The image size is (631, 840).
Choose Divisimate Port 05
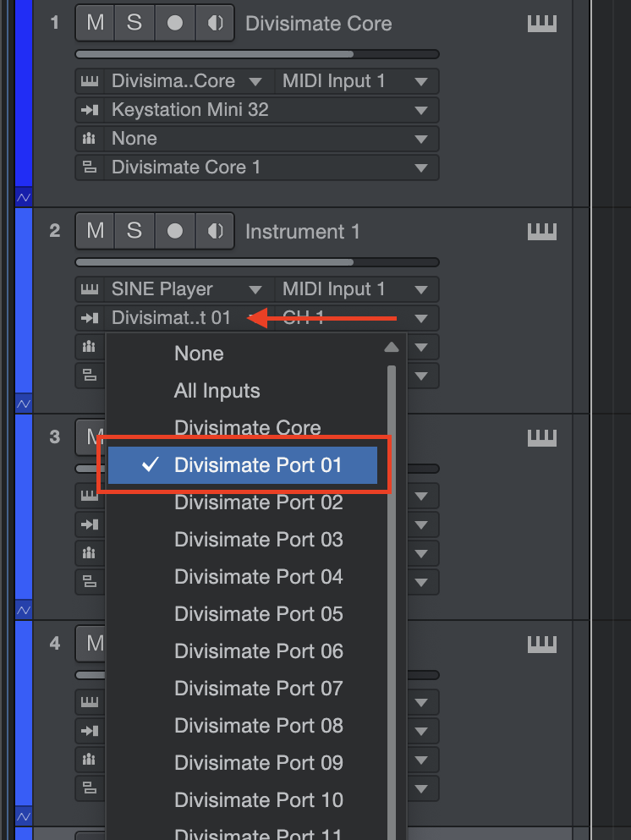[x=243, y=614]
